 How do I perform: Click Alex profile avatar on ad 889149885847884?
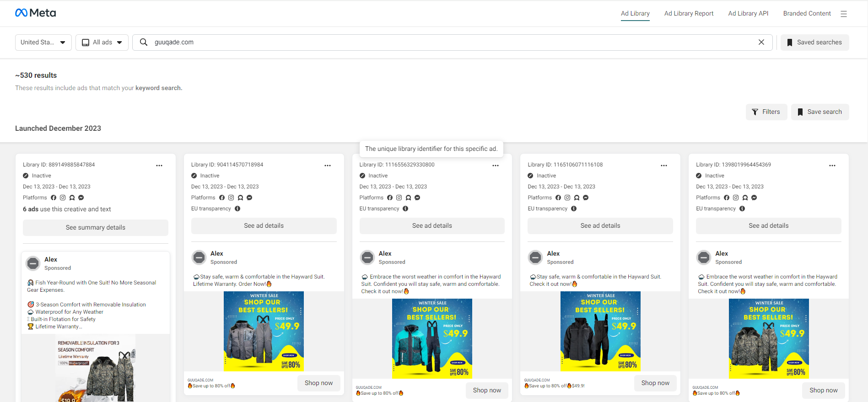[33, 263]
